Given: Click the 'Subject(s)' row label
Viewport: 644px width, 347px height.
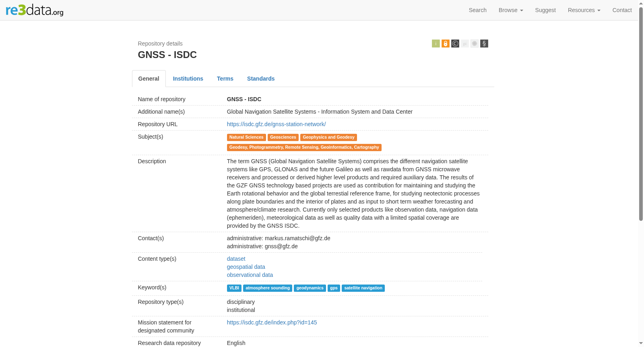Looking at the screenshot, I should (x=151, y=137).
